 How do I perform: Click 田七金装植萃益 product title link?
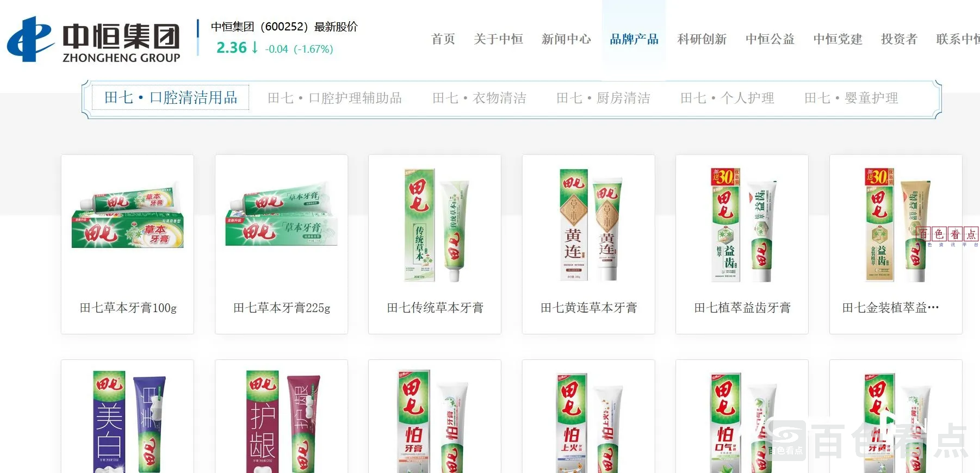coord(890,308)
